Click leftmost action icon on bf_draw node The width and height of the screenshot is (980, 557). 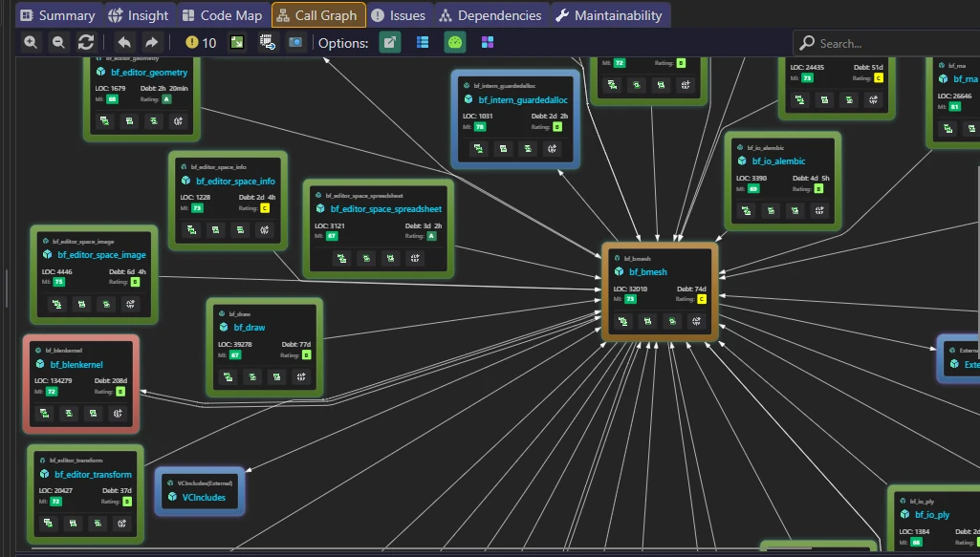click(x=229, y=376)
